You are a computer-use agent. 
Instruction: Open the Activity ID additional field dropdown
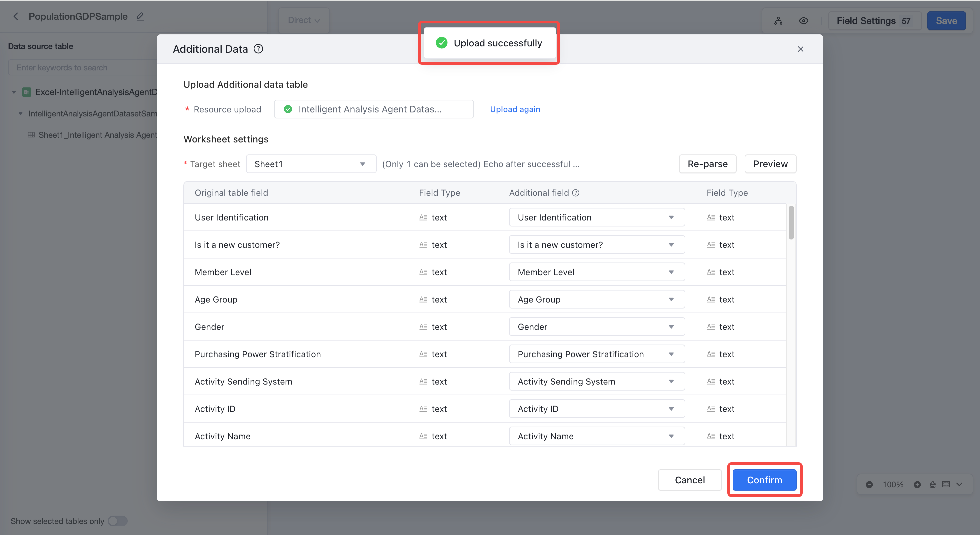pyautogui.click(x=597, y=409)
